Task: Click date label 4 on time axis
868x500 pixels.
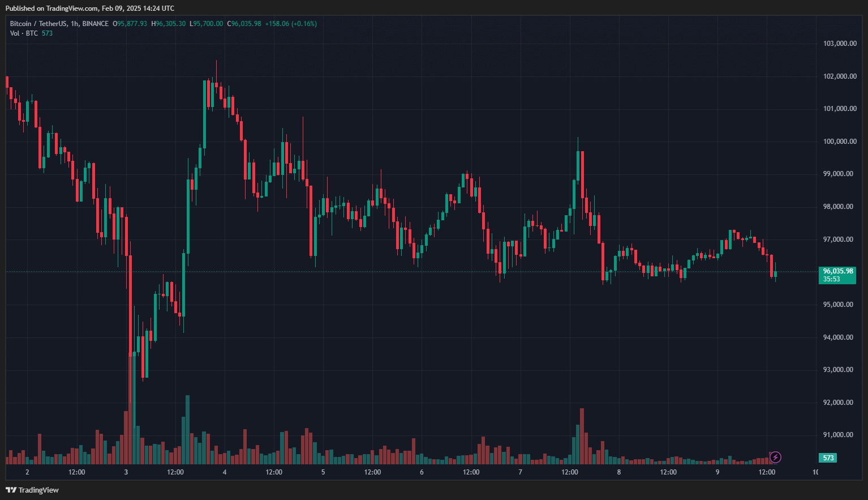Action: (225, 472)
